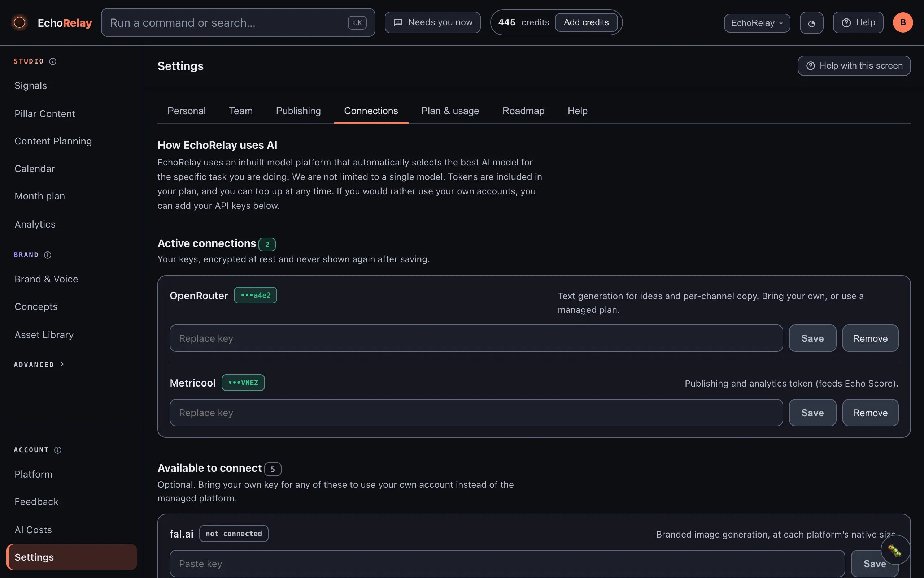Viewport: 924px width, 578px height.
Task: Focus the command search box
Action: [238, 22]
